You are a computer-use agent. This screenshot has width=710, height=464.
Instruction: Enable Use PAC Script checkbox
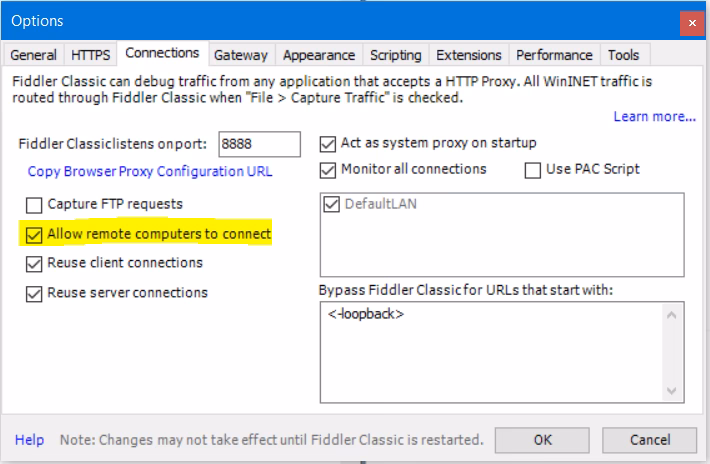pyautogui.click(x=532, y=170)
